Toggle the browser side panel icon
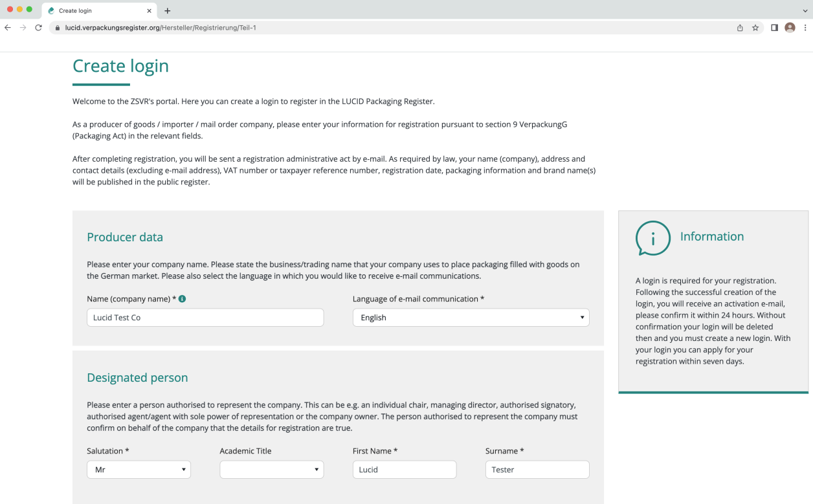 pos(774,28)
